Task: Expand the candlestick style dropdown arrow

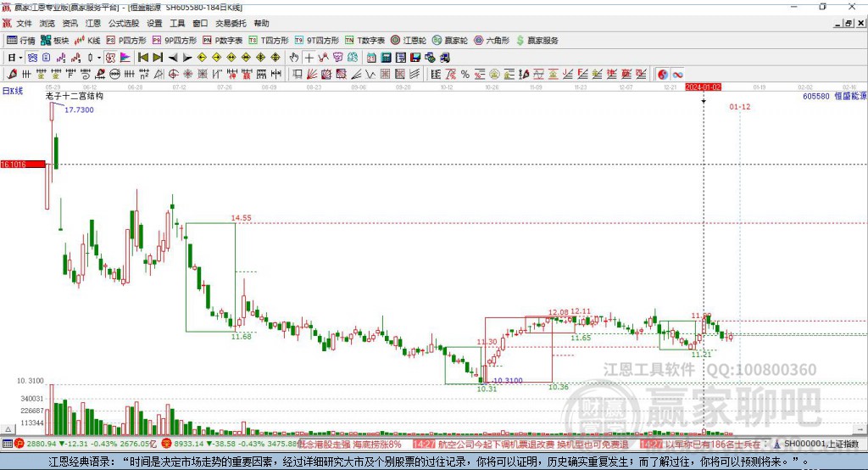Action: coord(99,58)
